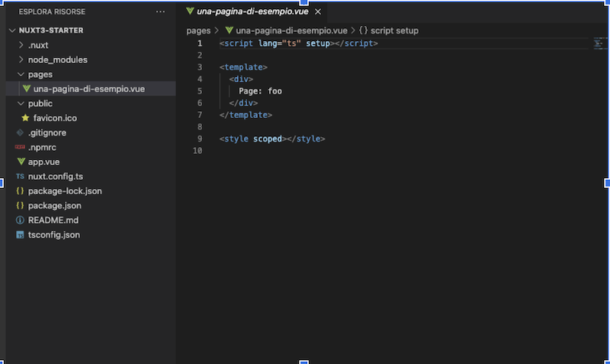
Task: Collapse the pages folder chevron
Action: [21, 74]
